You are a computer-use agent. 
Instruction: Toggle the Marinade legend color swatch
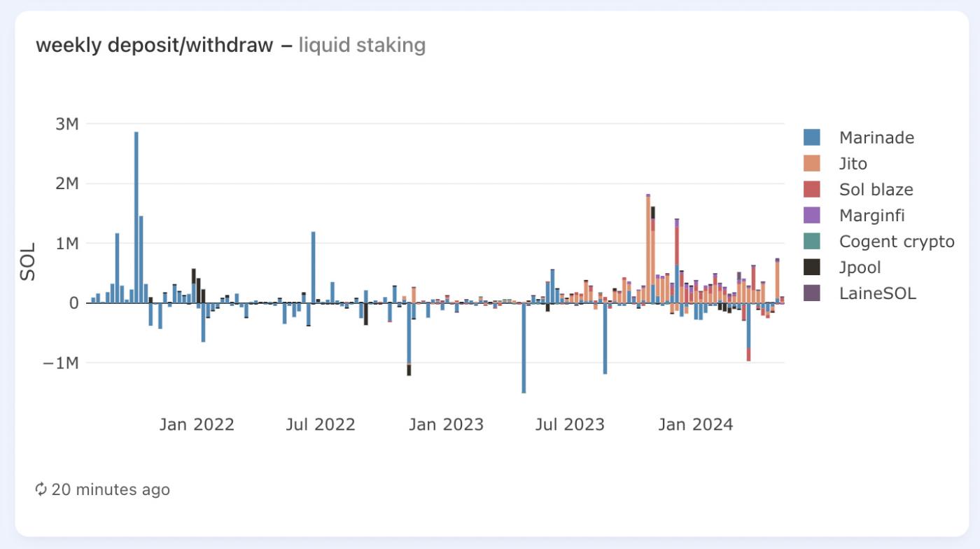coord(812,137)
